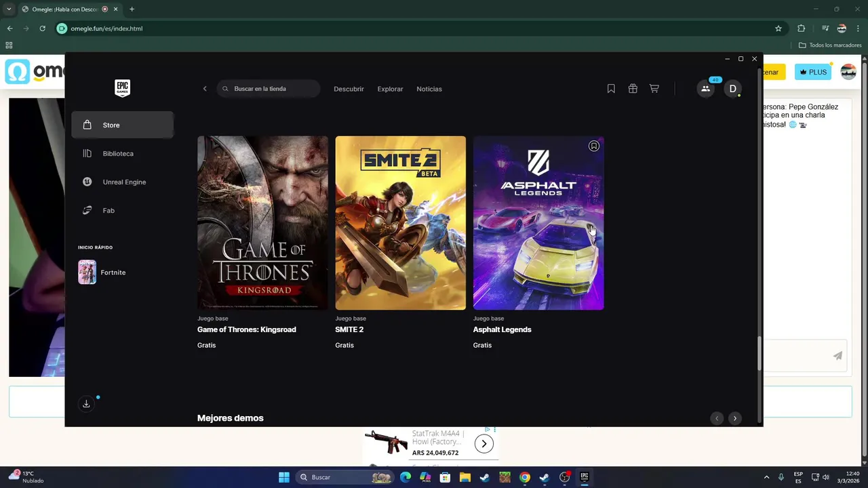This screenshot has height=488, width=868.
Task: Click the SMITE 2 title text
Action: tap(349, 329)
